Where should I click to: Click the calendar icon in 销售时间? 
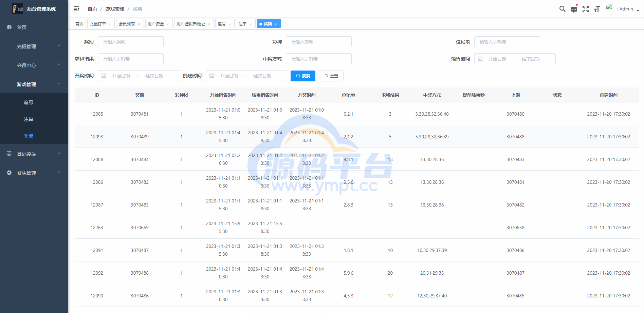[480, 59]
